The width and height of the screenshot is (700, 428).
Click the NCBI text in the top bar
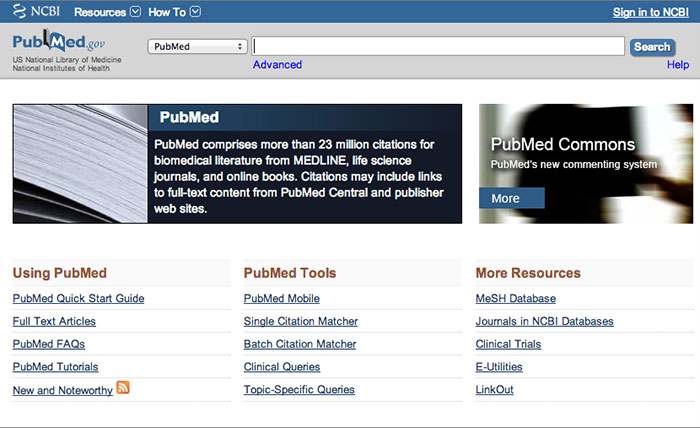click(x=45, y=11)
